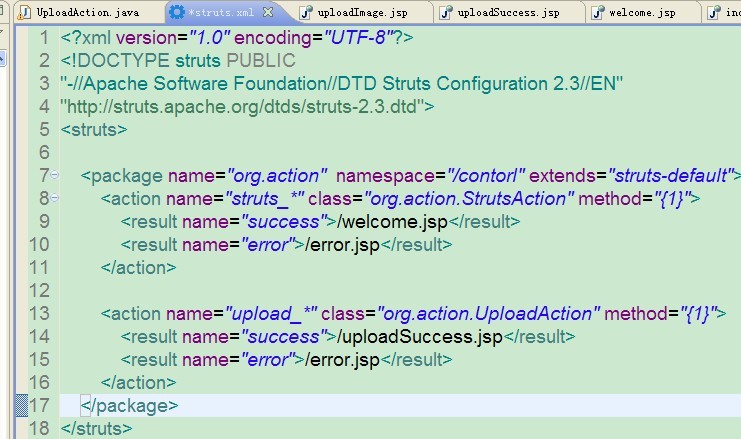Place cursor on the struts-2.3.dtd URL text
The width and height of the screenshot is (741, 439).
click(242, 107)
